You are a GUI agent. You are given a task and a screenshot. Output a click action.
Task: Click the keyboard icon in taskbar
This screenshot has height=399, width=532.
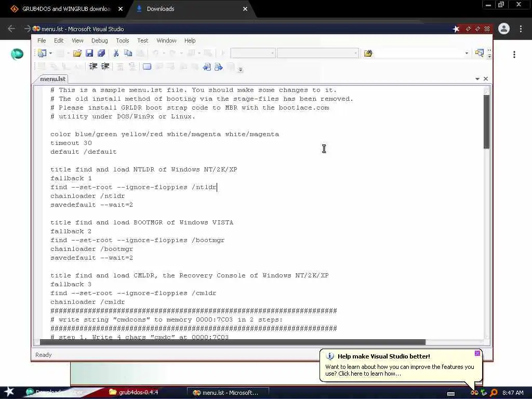click(x=451, y=393)
